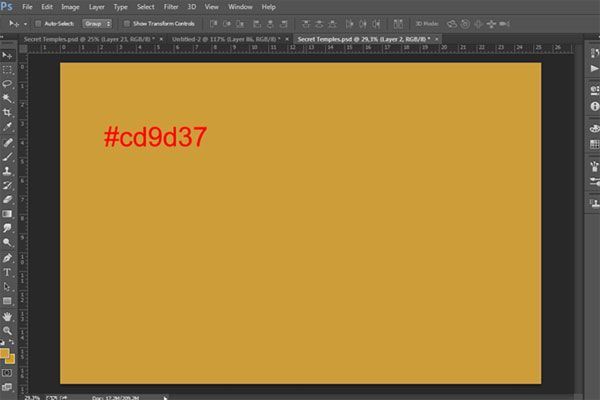Open the Group auto-select dropdown
The width and height of the screenshot is (600, 400).
tap(96, 21)
